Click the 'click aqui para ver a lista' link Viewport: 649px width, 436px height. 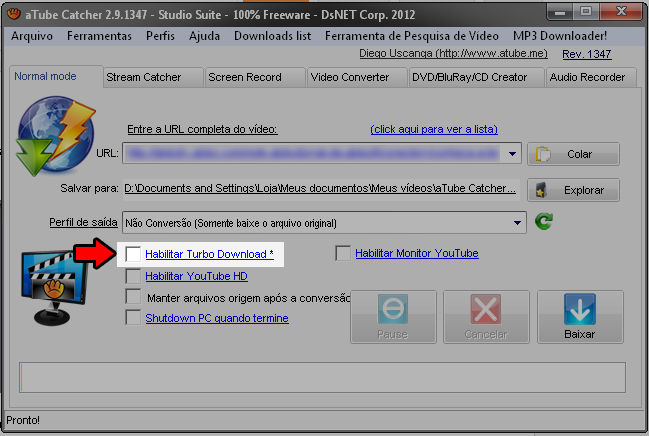pyautogui.click(x=434, y=129)
